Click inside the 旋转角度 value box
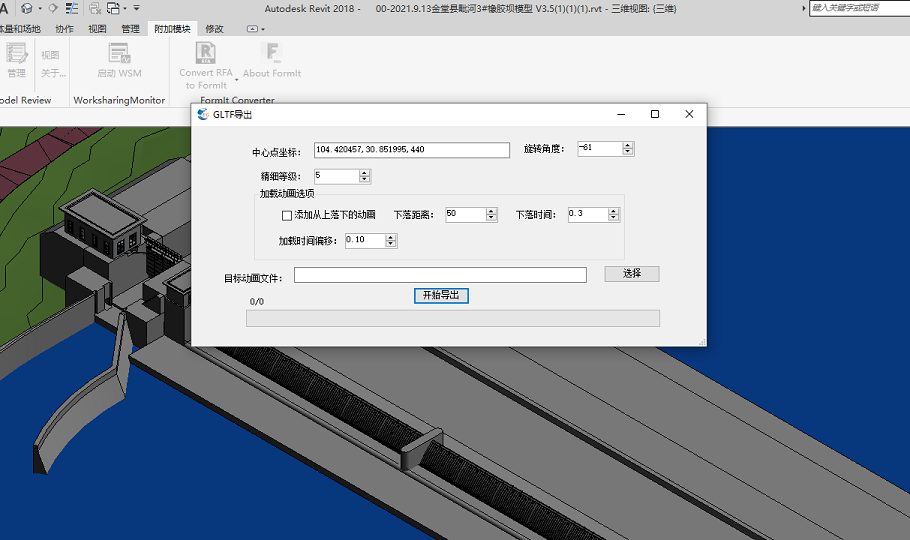 (x=599, y=149)
